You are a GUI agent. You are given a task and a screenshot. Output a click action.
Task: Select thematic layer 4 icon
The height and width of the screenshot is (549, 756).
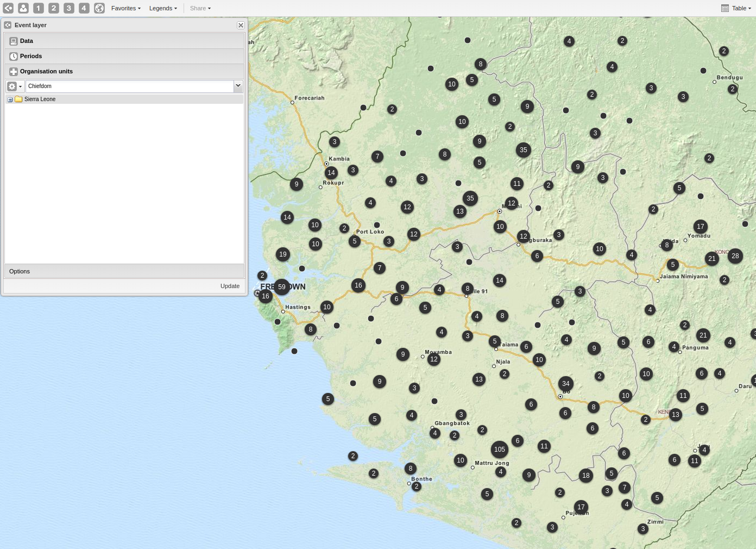coord(84,8)
